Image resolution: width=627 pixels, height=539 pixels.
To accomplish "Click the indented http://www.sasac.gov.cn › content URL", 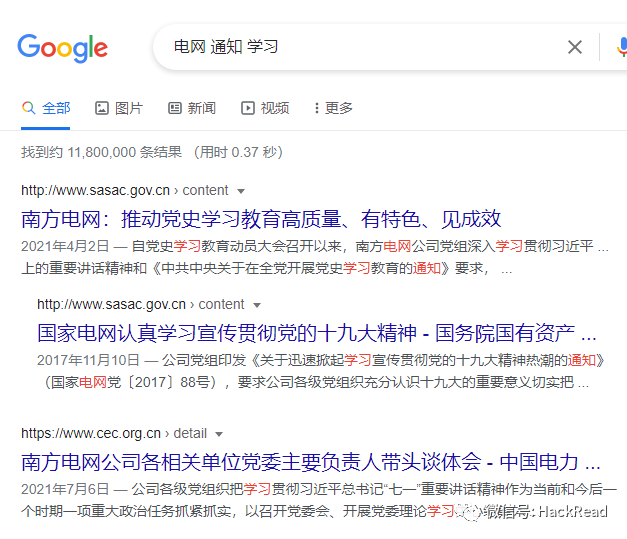I will click(140, 305).
